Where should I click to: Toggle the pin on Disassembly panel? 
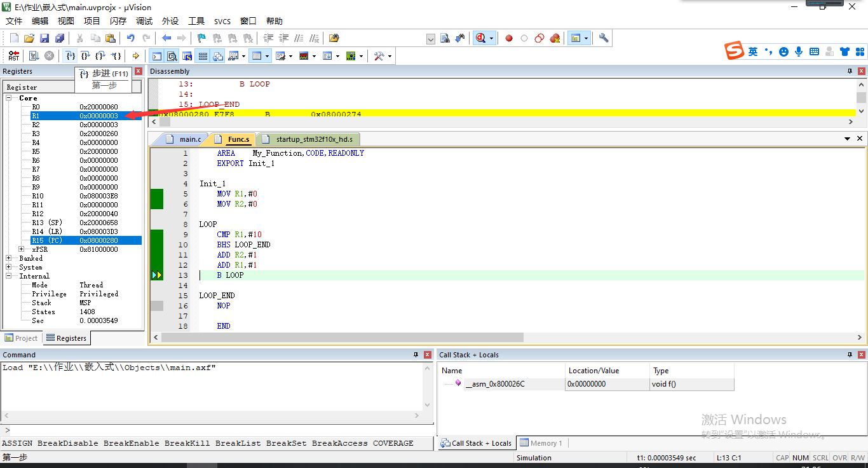(850, 71)
